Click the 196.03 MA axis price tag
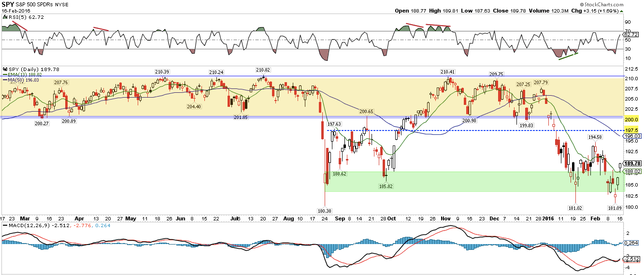The image size is (644, 275). click(x=632, y=136)
